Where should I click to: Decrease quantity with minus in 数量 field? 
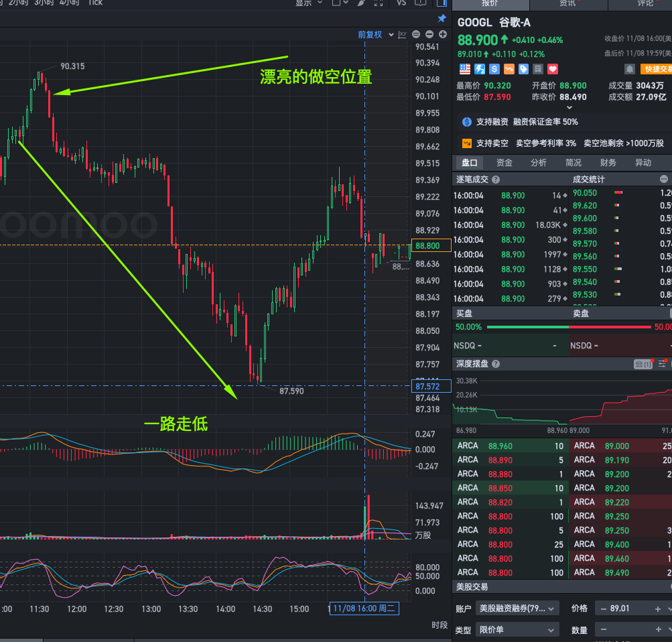[x=604, y=629]
